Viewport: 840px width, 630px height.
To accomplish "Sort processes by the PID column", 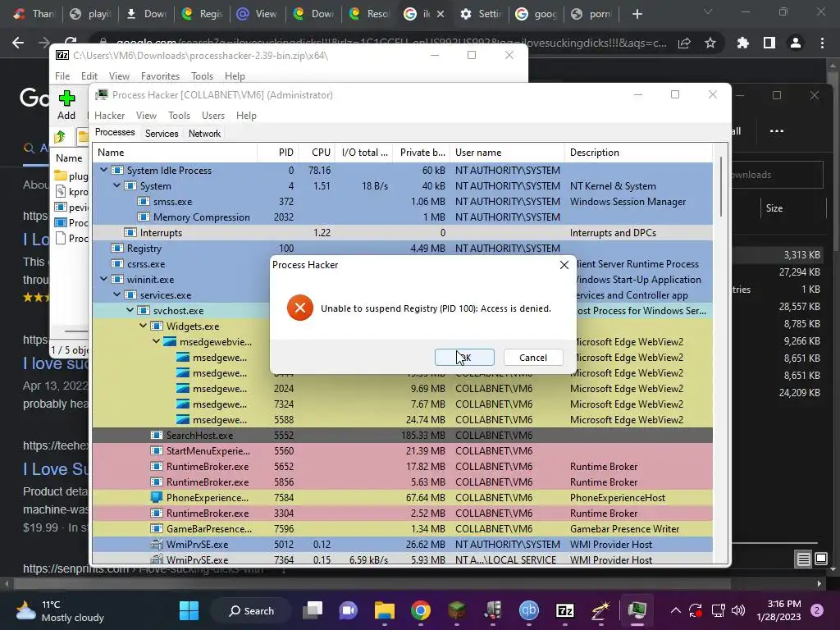I will [278, 153].
